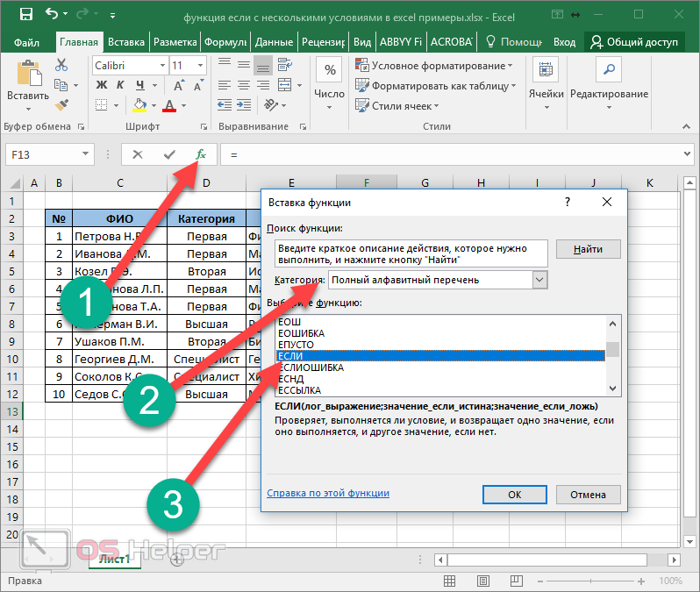Click Общий доступ share button
Viewport: 700px width, 592px height.
634,42
